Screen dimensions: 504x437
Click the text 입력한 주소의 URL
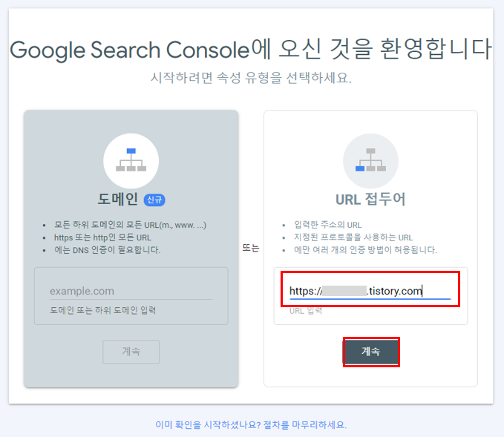[328, 225]
